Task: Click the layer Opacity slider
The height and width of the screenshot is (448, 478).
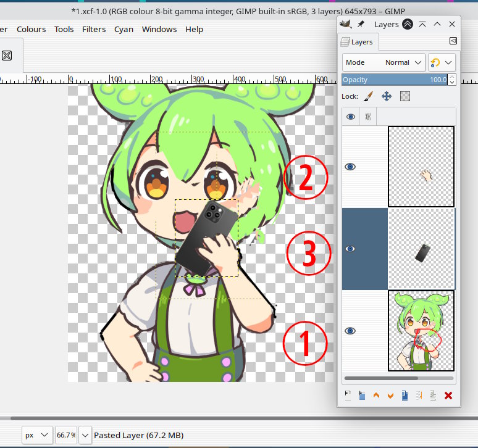Action: pos(395,80)
